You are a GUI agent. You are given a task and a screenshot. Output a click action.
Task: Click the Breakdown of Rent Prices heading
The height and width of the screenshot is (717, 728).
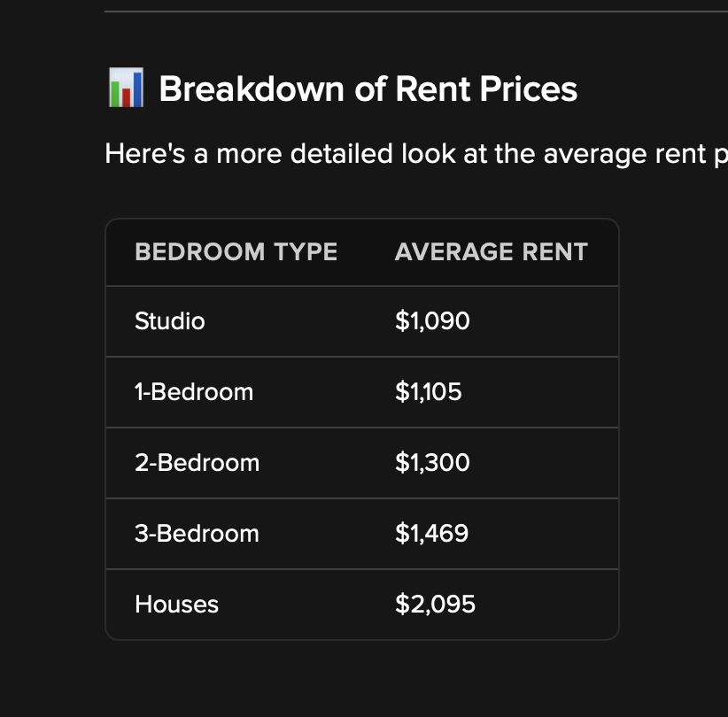(x=343, y=89)
